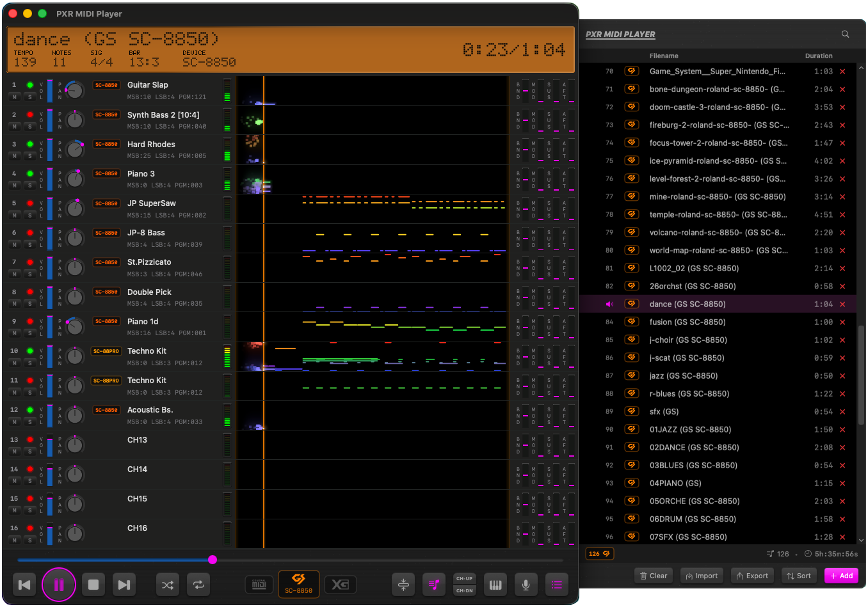868x607 pixels.
Task: Toggle the repeat loop button
Action: [x=198, y=585]
